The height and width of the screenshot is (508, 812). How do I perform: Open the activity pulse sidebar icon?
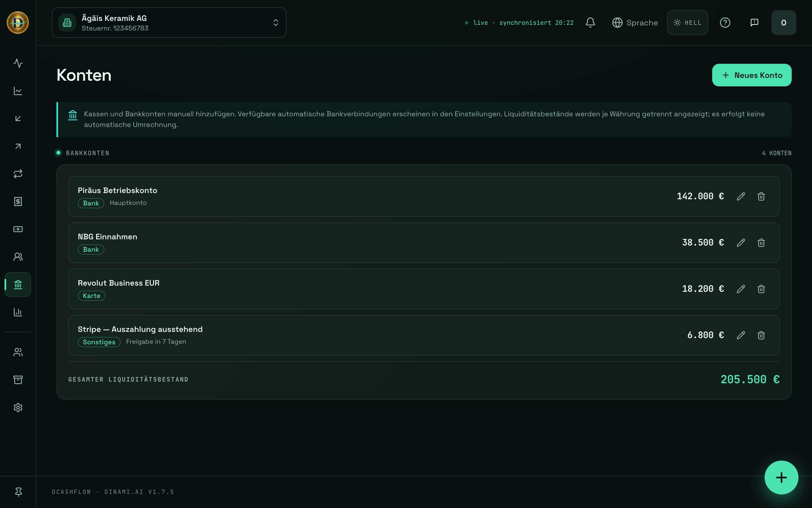tap(18, 63)
